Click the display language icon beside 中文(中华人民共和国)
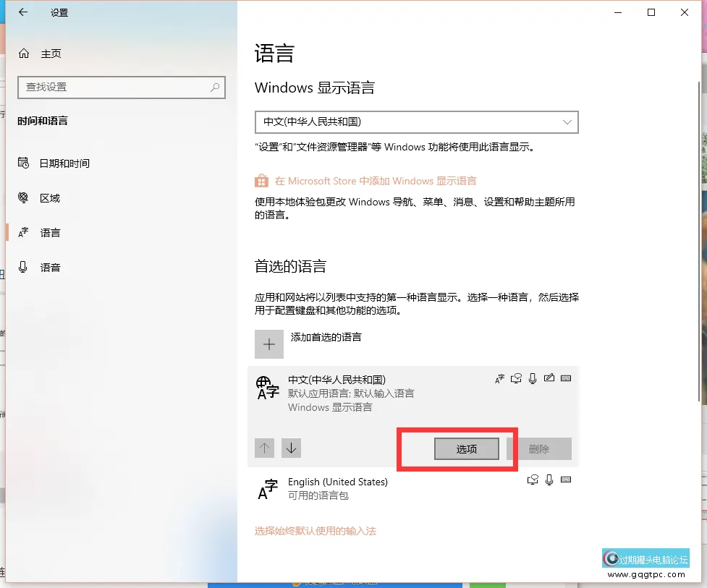Viewport: 707px width, 588px height. click(x=499, y=378)
